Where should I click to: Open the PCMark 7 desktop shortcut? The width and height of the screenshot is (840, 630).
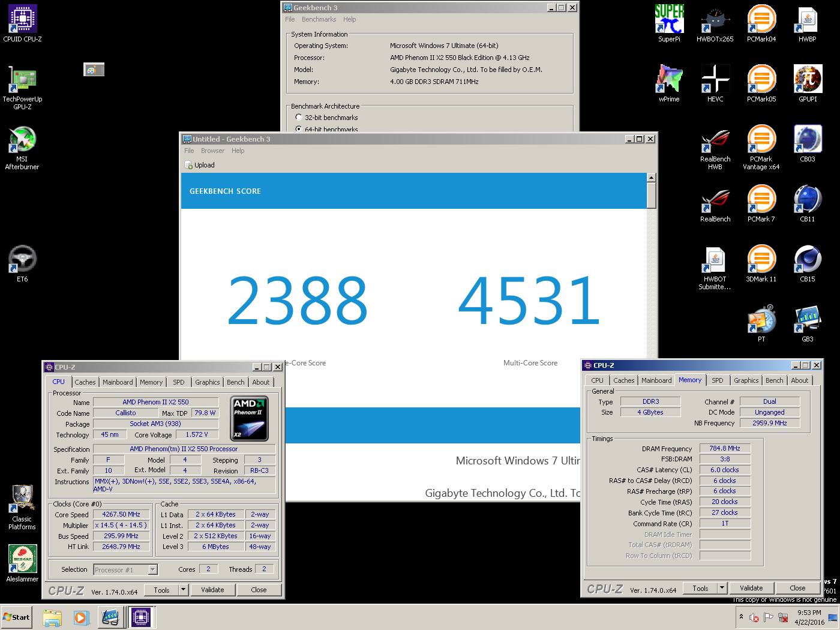pyautogui.click(x=761, y=203)
